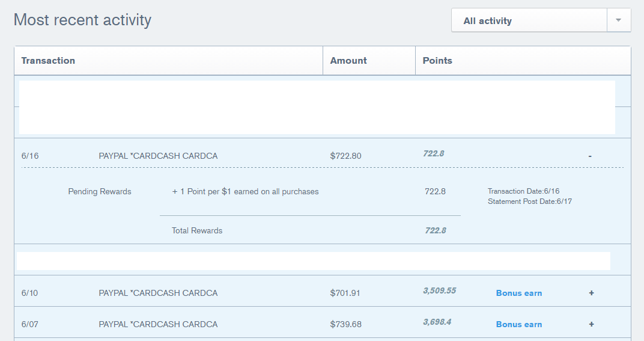Select the 6/10 PAYPAL *CARDCASH merchant name
Image resolution: width=644 pixels, height=341 pixels.
click(x=158, y=293)
